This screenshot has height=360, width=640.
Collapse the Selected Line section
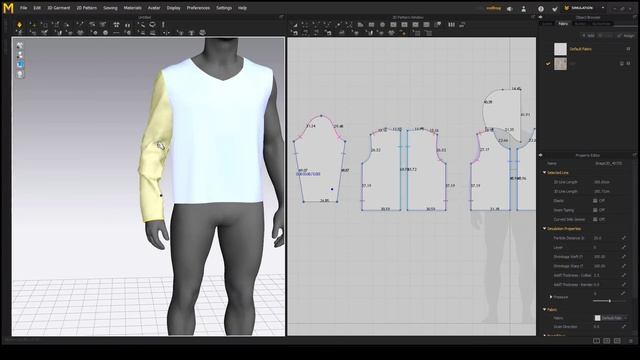pyautogui.click(x=544, y=173)
